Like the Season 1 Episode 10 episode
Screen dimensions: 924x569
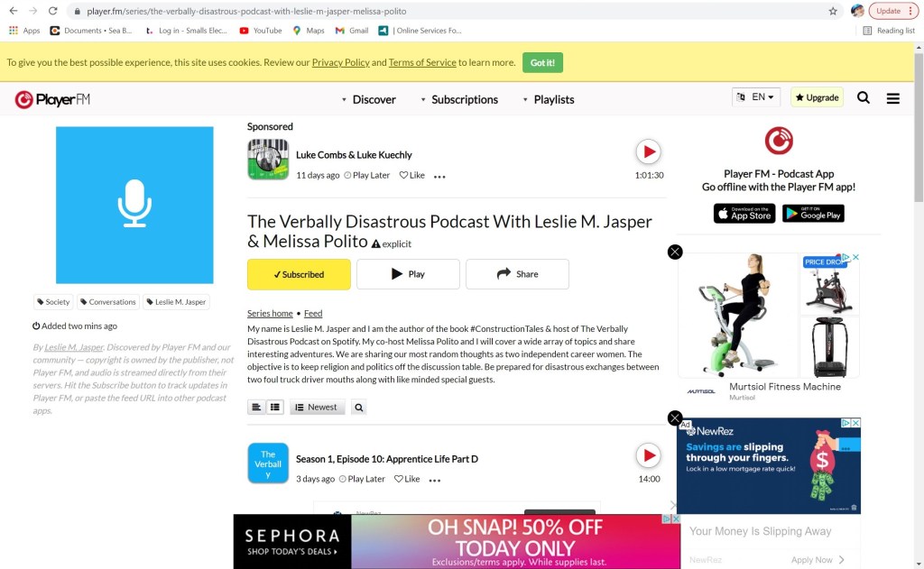(407, 479)
